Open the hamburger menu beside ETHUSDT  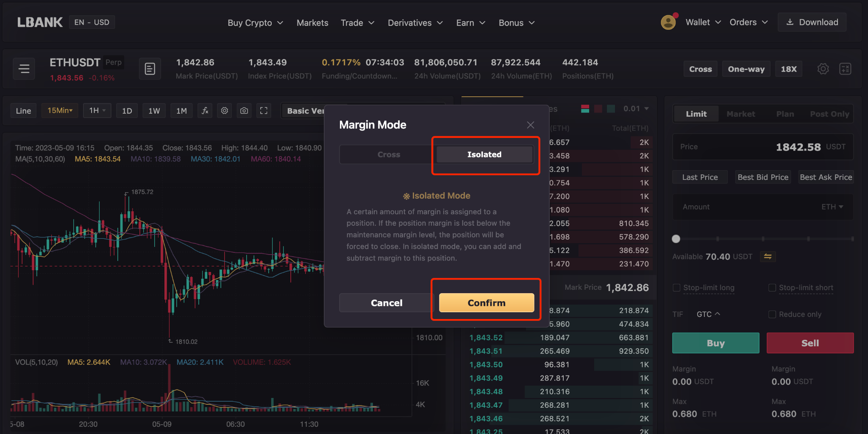point(24,69)
